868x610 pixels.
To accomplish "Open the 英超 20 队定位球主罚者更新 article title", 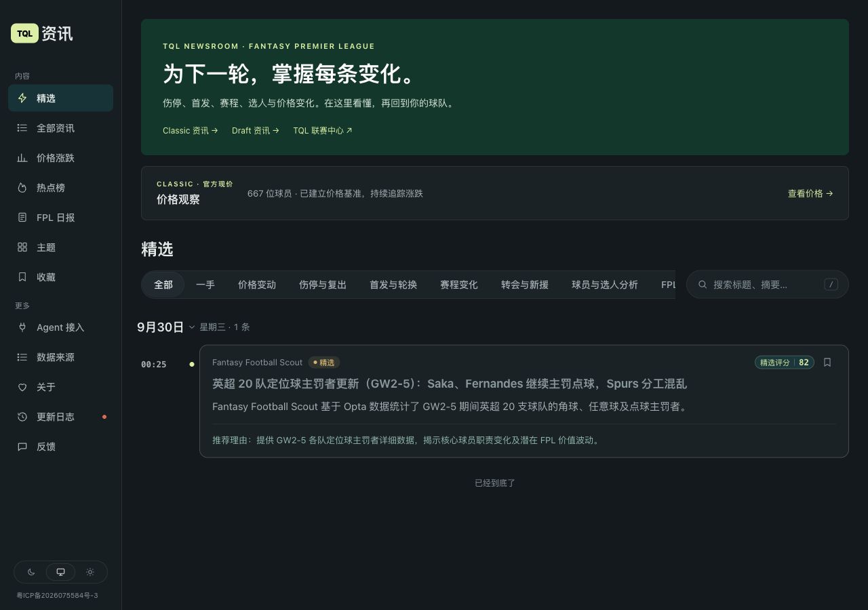I will coord(450,384).
